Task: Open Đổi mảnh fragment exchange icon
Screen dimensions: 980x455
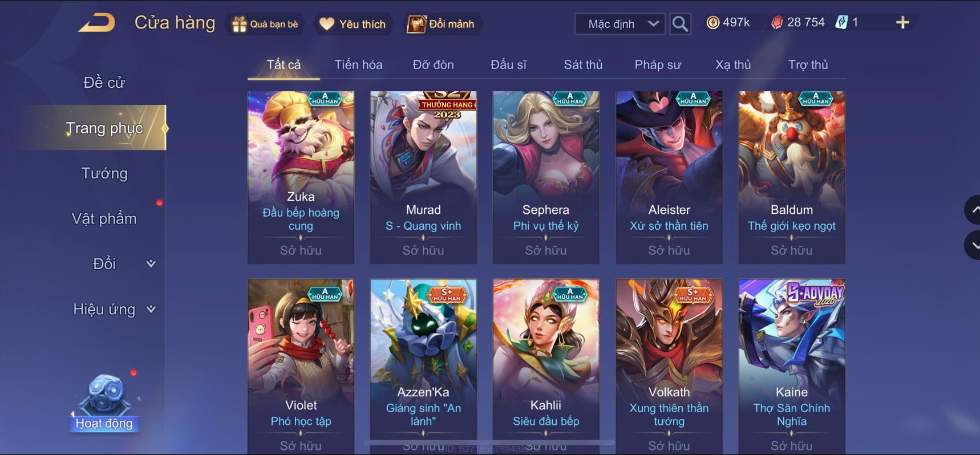Action: [x=416, y=24]
